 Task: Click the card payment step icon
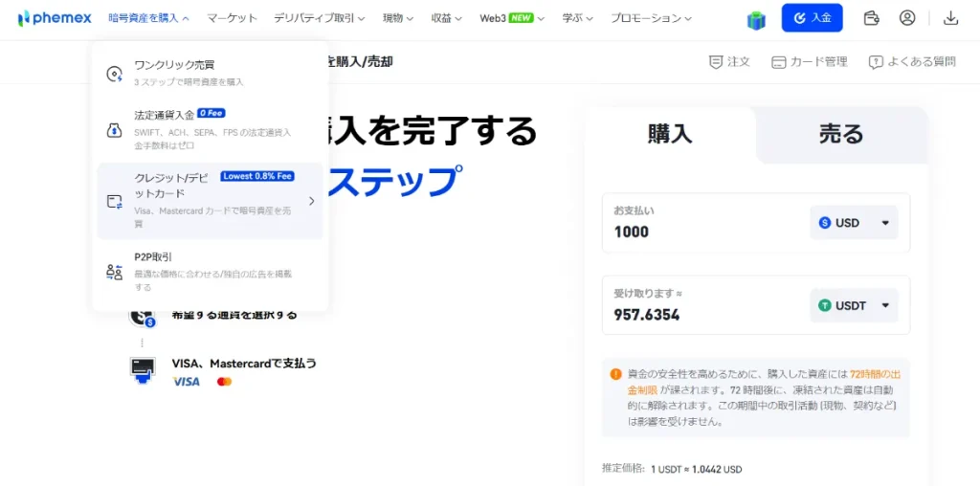143,369
